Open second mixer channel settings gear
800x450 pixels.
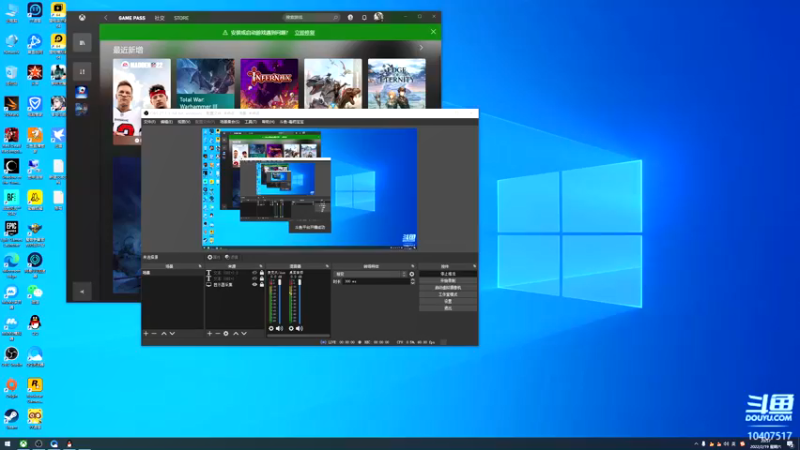[291, 329]
